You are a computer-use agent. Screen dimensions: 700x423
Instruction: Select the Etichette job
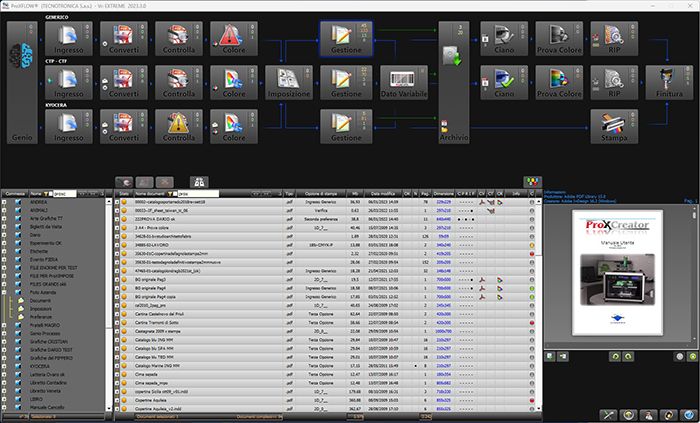click(38, 251)
